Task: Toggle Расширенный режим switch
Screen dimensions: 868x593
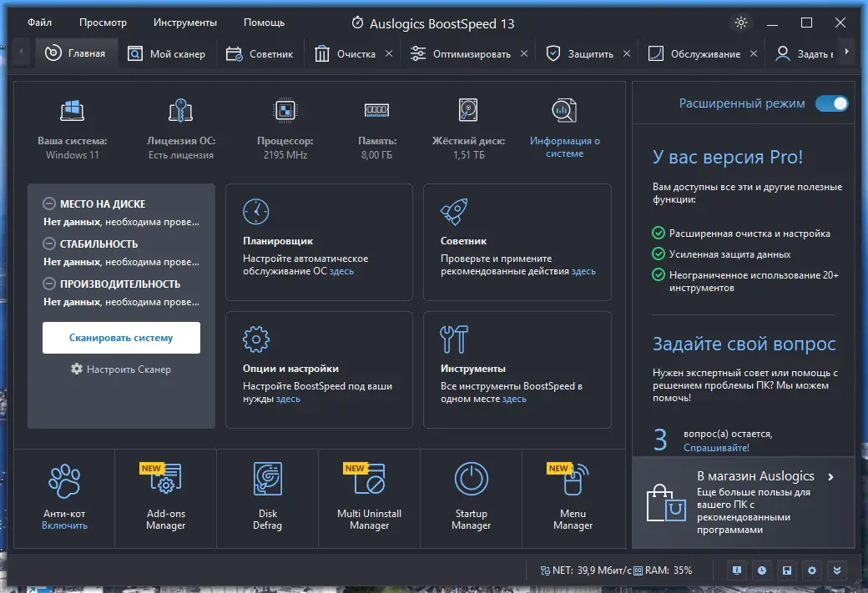Action: pos(831,103)
